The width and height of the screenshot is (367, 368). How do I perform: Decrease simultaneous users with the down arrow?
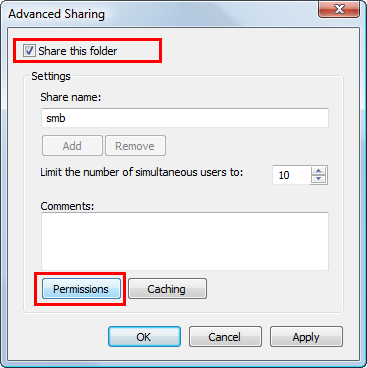(319, 179)
